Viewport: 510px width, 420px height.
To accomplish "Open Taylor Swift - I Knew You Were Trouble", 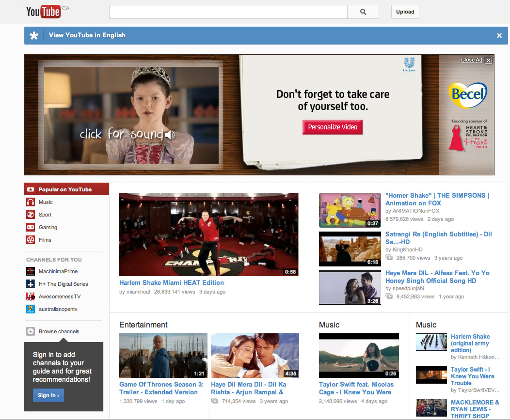I will (x=472, y=376).
